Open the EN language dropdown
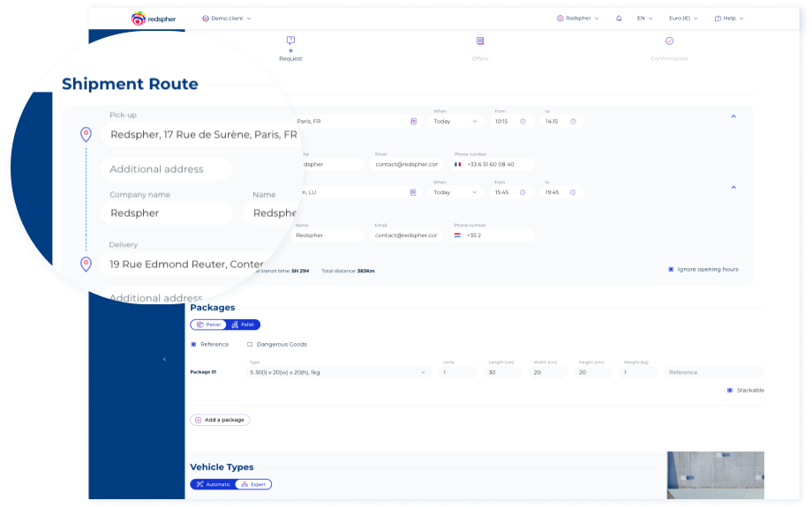812x508 pixels. 644,19
